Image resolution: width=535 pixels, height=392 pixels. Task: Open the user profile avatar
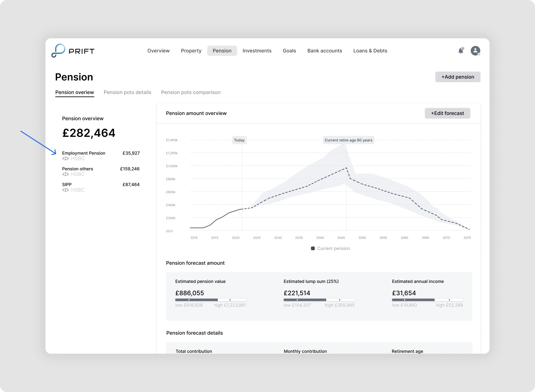(475, 51)
